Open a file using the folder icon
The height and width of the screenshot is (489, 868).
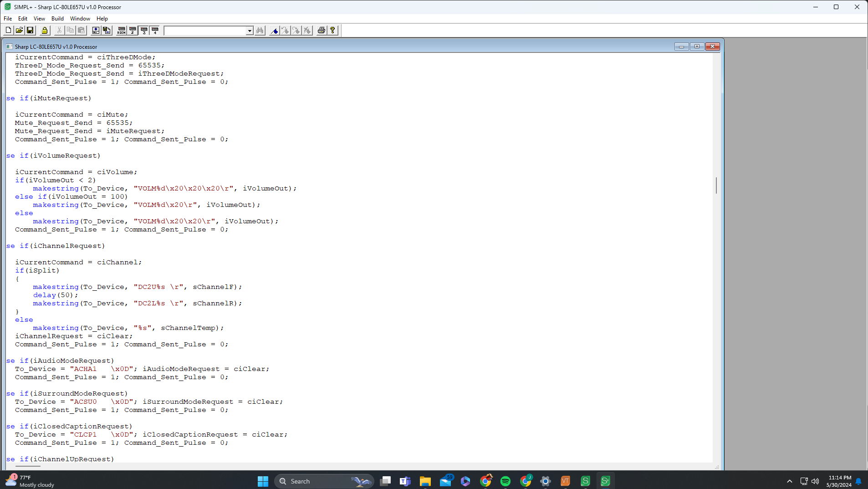click(x=19, y=31)
